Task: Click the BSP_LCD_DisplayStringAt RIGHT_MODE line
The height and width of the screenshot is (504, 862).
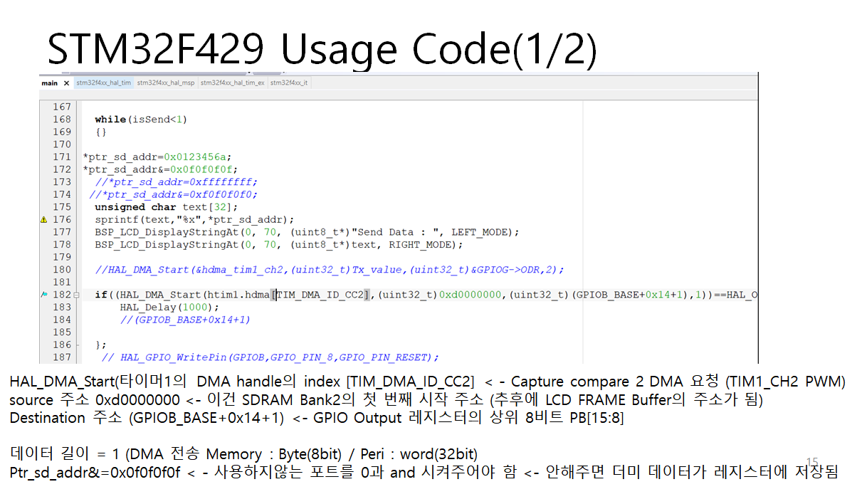Action: click(279, 245)
